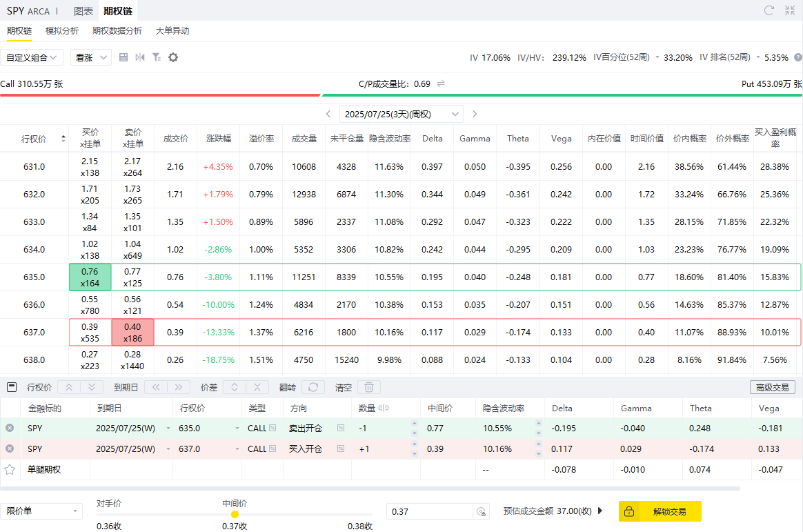Remove the SPY 635.0 call leg

point(10,428)
